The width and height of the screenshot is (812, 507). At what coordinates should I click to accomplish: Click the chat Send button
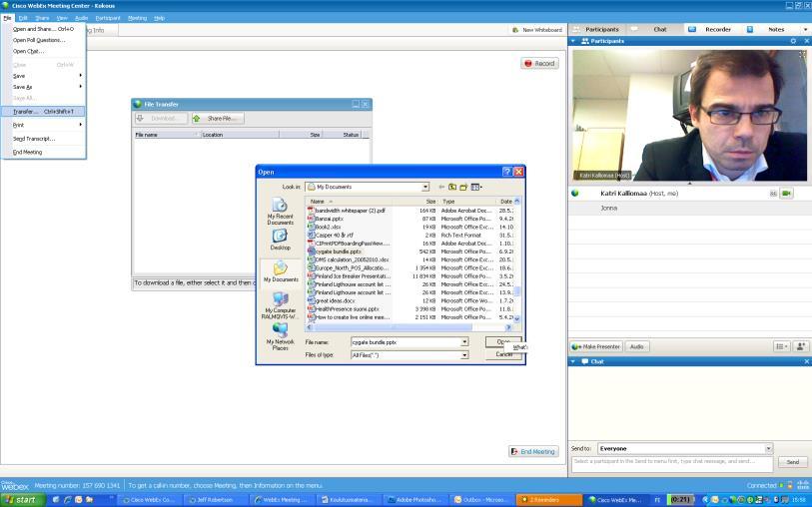792,462
